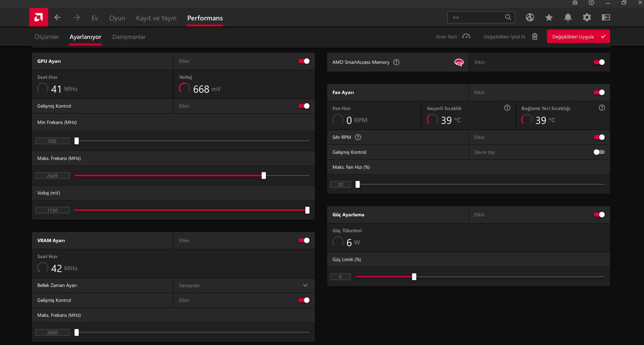
Task: Open notifications bell icon
Action: click(568, 17)
